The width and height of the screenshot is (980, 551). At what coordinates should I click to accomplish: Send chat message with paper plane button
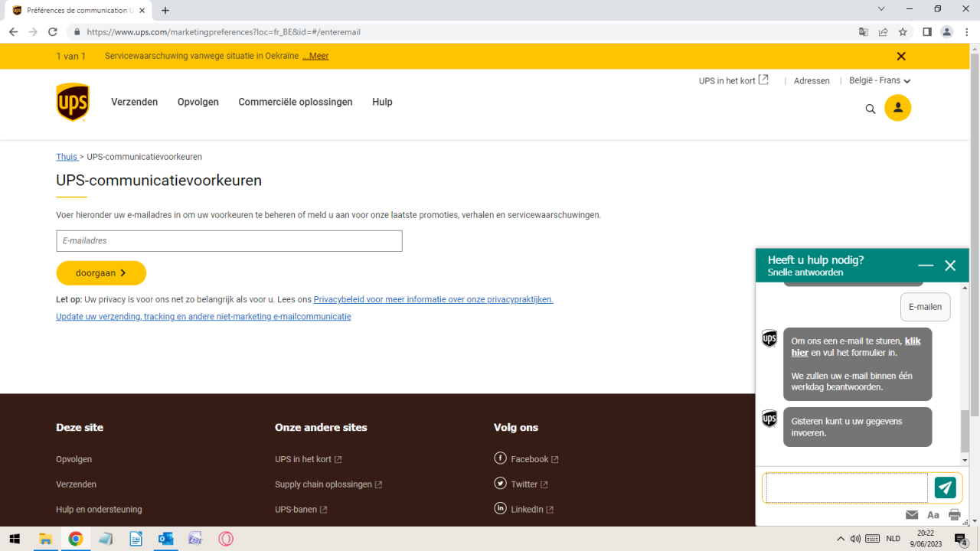(946, 487)
